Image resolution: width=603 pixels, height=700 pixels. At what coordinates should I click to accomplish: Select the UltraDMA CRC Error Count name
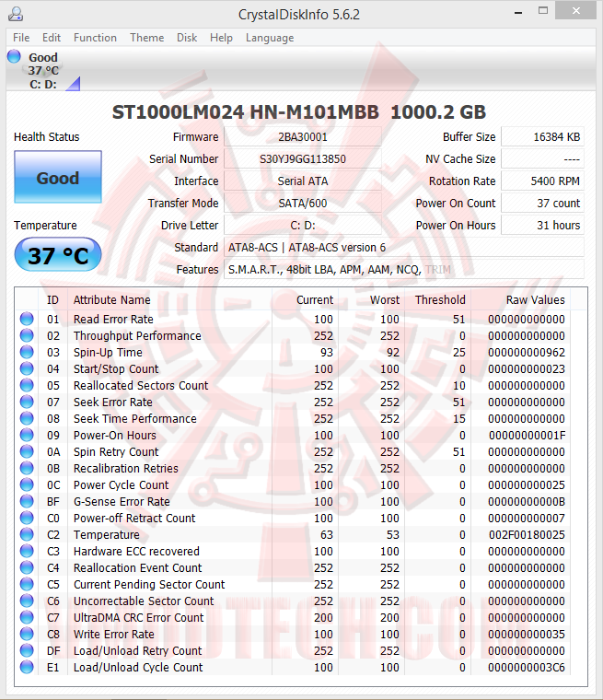(x=138, y=617)
